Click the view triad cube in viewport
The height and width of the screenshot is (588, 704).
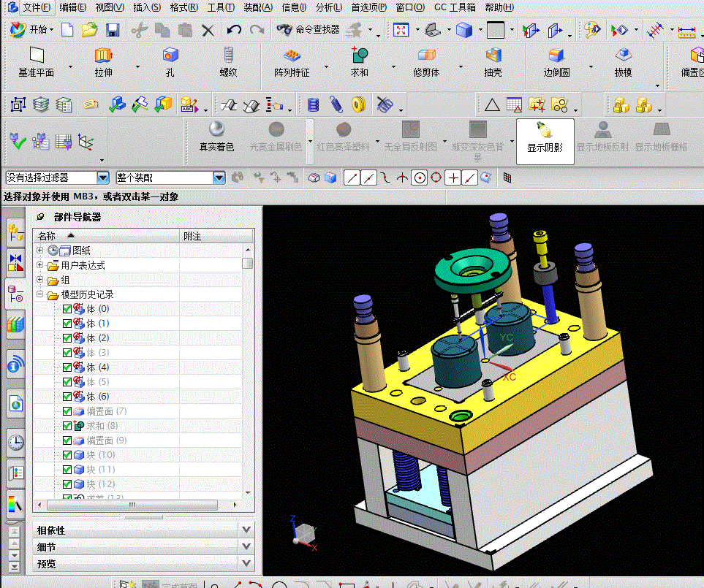pyautogui.click(x=304, y=534)
